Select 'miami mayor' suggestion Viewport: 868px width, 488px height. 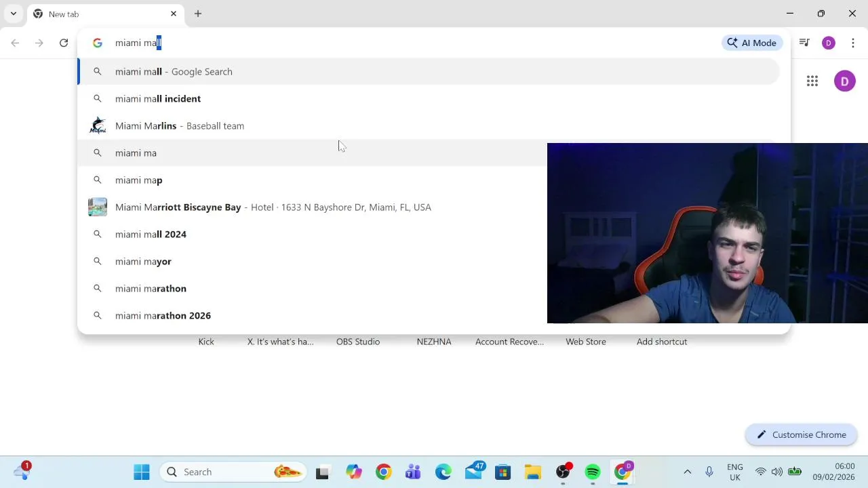click(312, 261)
